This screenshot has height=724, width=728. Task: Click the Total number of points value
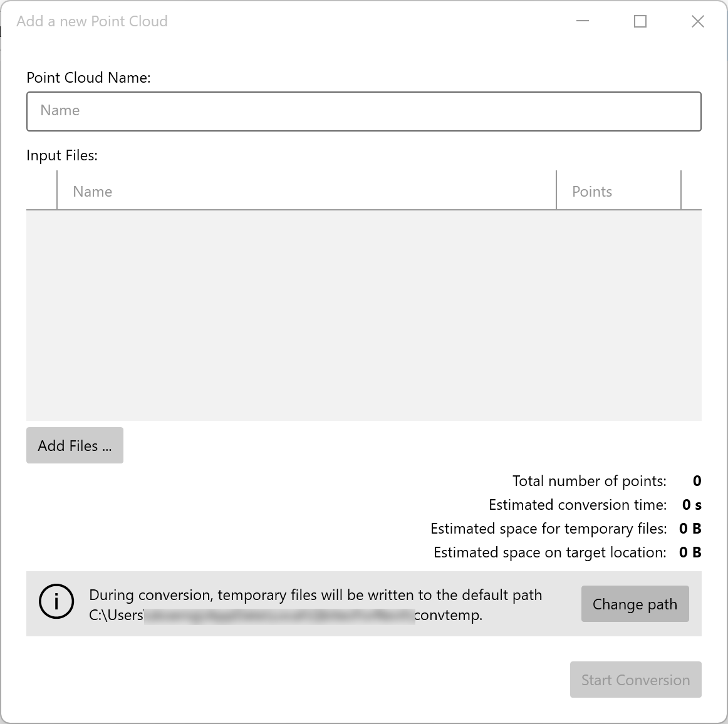pyautogui.click(x=697, y=481)
